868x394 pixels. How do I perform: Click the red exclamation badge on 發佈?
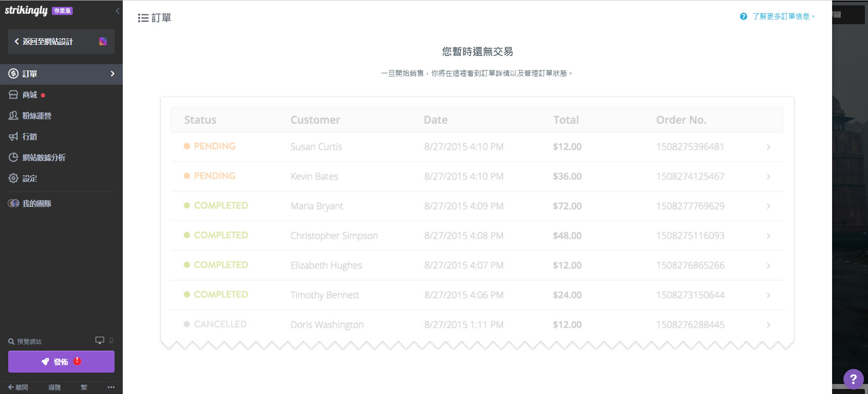77,361
